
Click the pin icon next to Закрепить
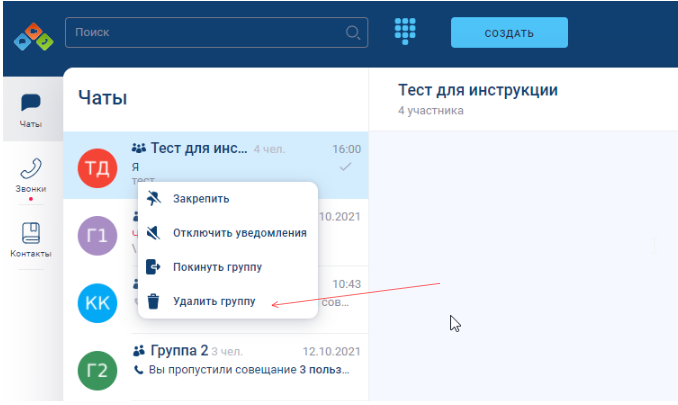click(153, 198)
